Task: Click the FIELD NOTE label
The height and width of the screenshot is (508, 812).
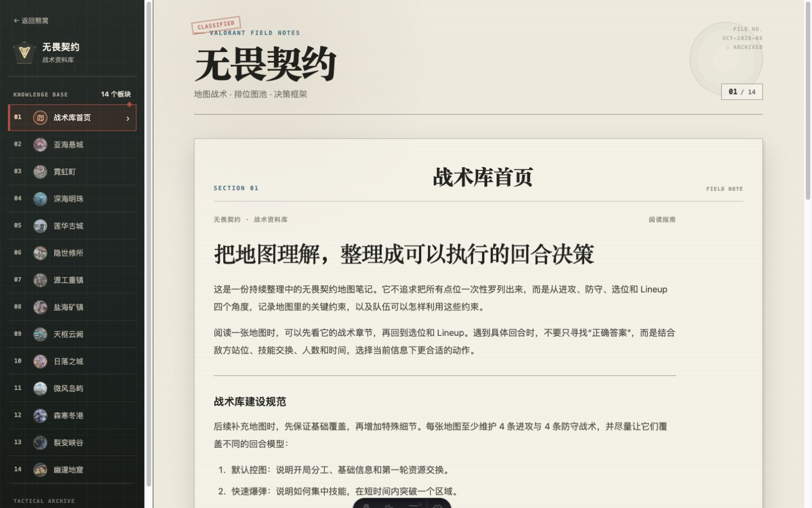Action: (724, 189)
